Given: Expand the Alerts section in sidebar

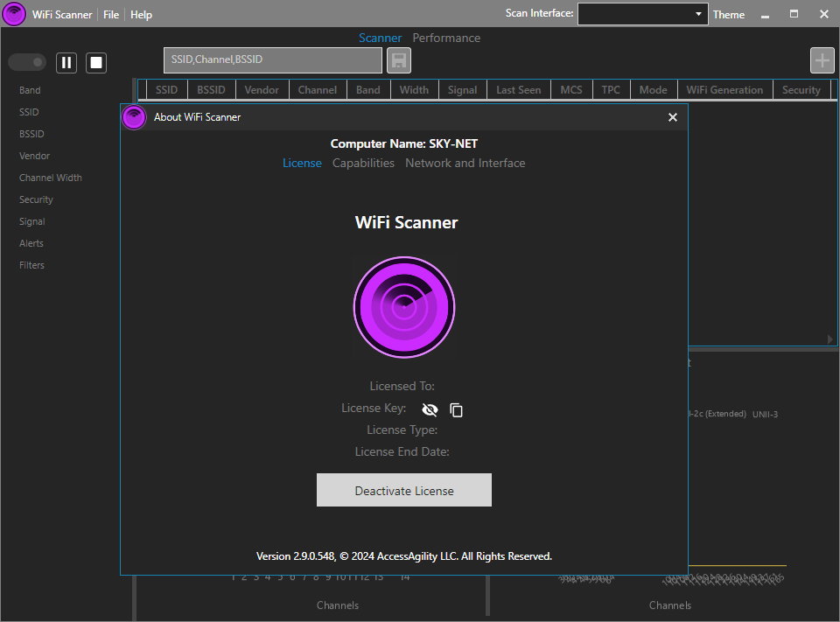Looking at the screenshot, I should click(x=31, y=243).
